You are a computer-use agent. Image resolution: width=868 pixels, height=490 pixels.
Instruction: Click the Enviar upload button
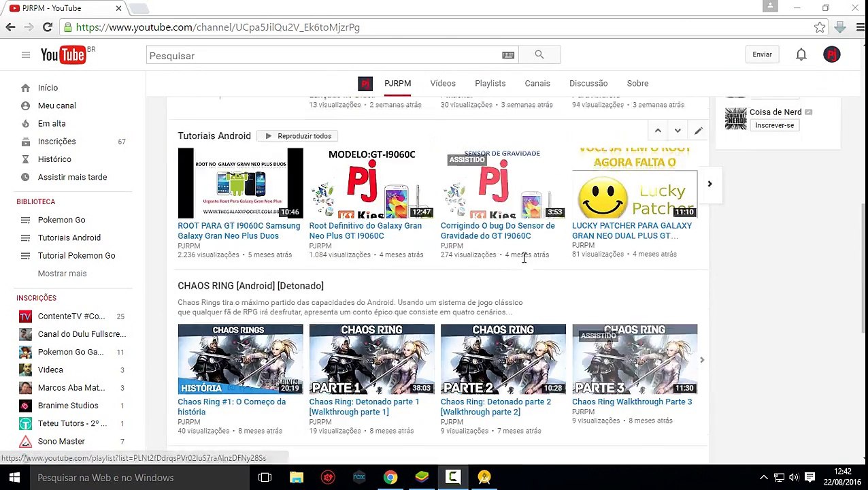pos(762,54)
